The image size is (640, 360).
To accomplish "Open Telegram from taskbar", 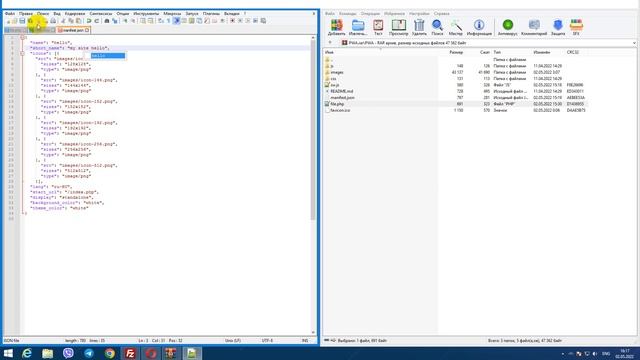I will (89, 353).
